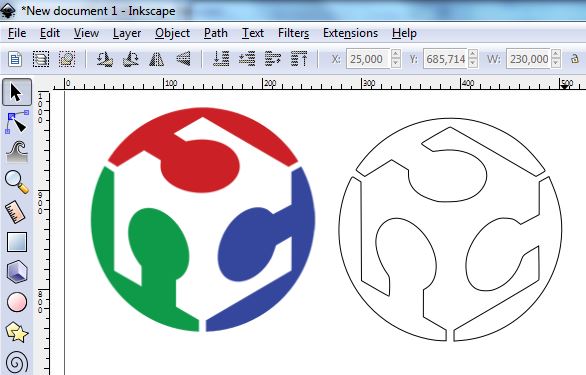The image size is (586, 375).
Task: Click Select all in all layers icon
Action: point(41,59)
